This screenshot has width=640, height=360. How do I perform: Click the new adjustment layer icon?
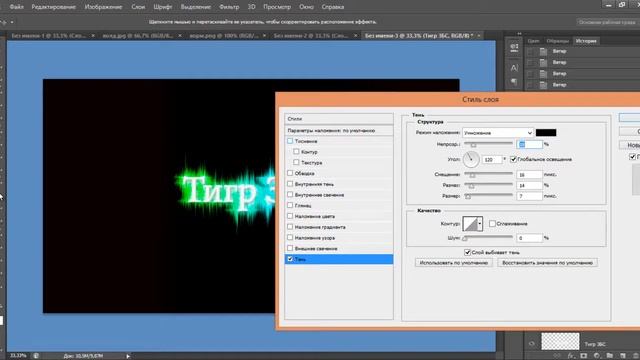click(597, 356)
